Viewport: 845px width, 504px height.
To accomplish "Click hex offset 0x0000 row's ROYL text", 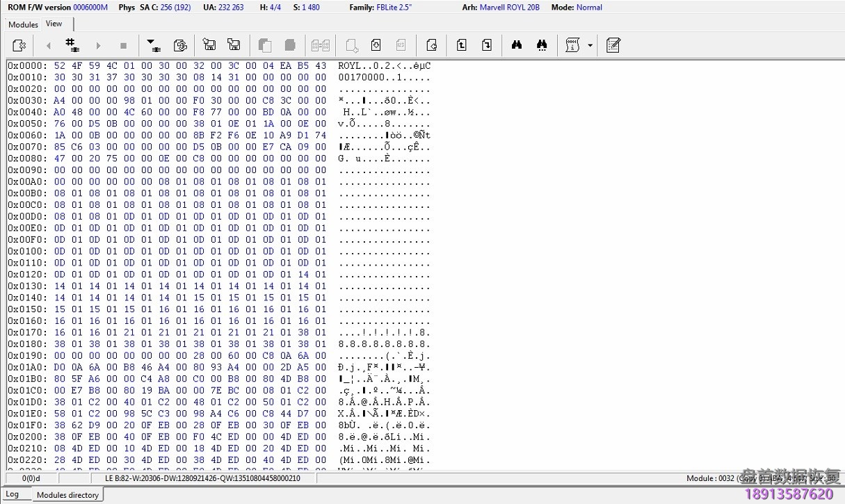I will (x=349, y=66).
